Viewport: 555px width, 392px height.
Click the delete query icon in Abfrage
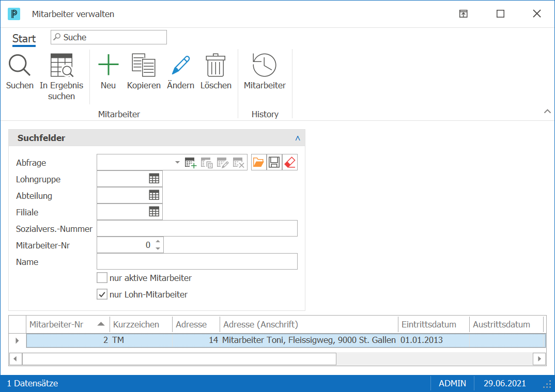[x=239, y=163]
